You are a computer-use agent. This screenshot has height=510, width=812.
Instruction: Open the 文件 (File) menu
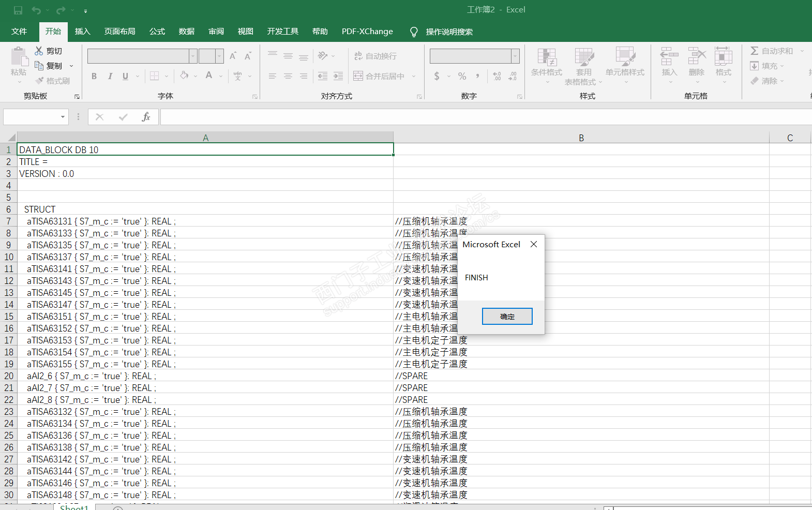pyautogui.click(x=19, y=32)
